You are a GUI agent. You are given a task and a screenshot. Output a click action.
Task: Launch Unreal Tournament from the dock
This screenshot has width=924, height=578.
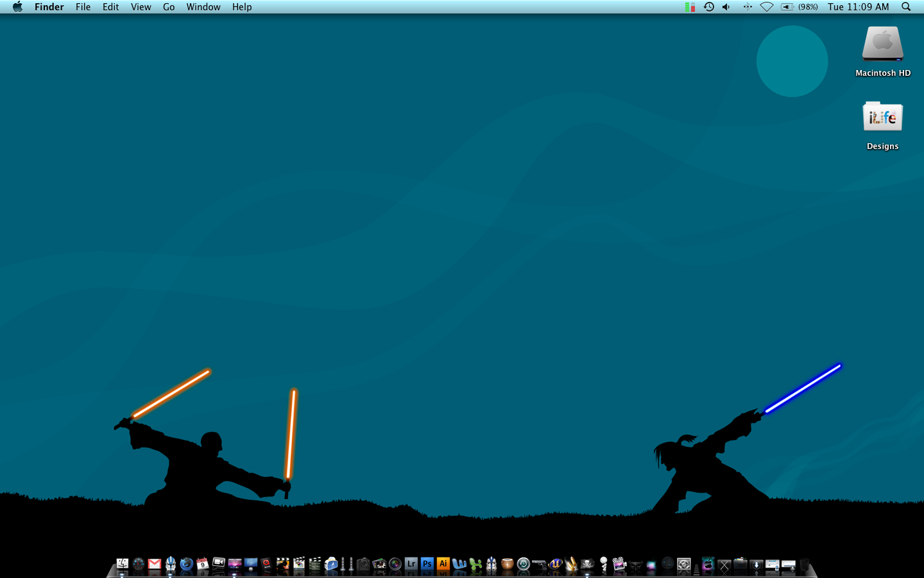click(555, 565)
